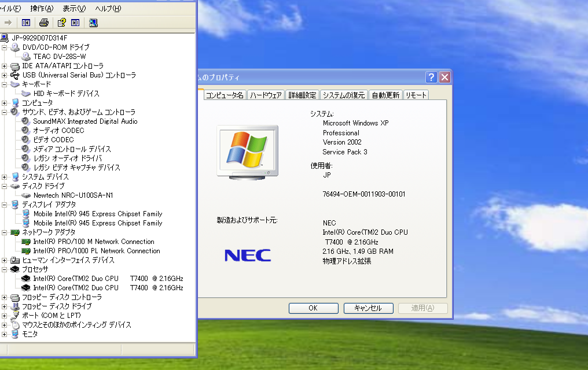Viewport: 588px width, 370px height.
Task: Click OK in System Properties dialog
Action: 313,308
